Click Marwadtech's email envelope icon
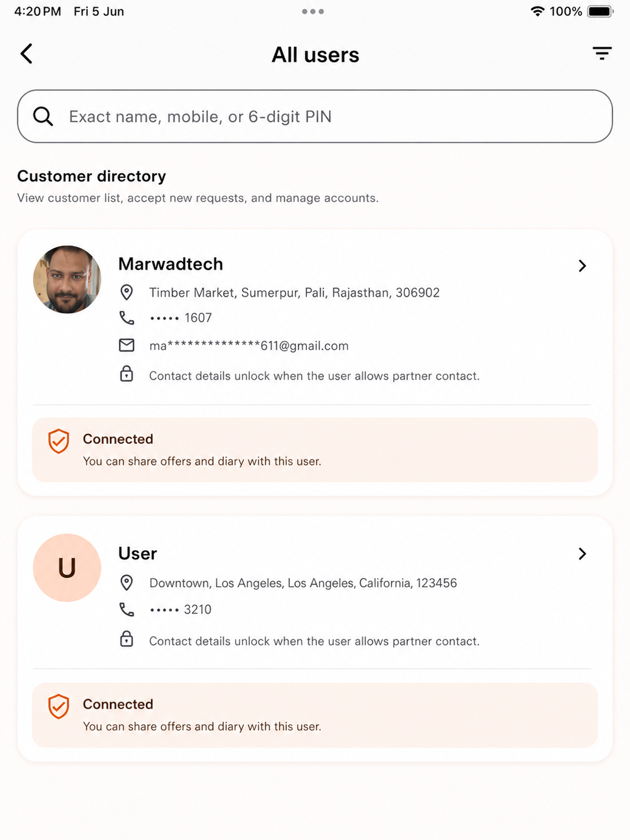 (126, 346)
